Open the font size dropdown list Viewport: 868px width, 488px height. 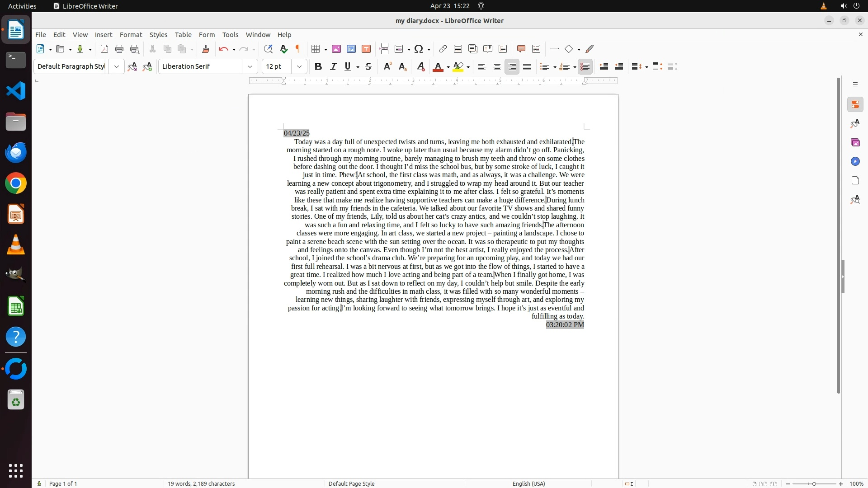pyautogui.click(x=299, y=67)
